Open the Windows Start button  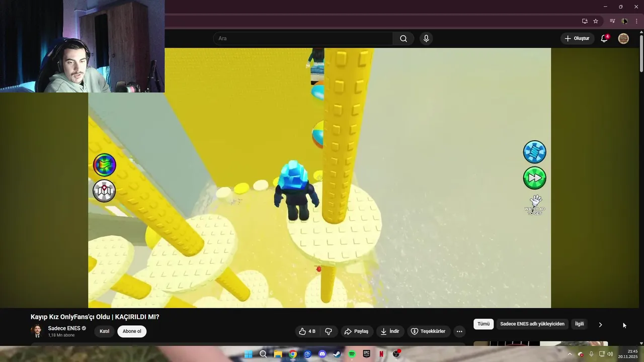point(249,354)
